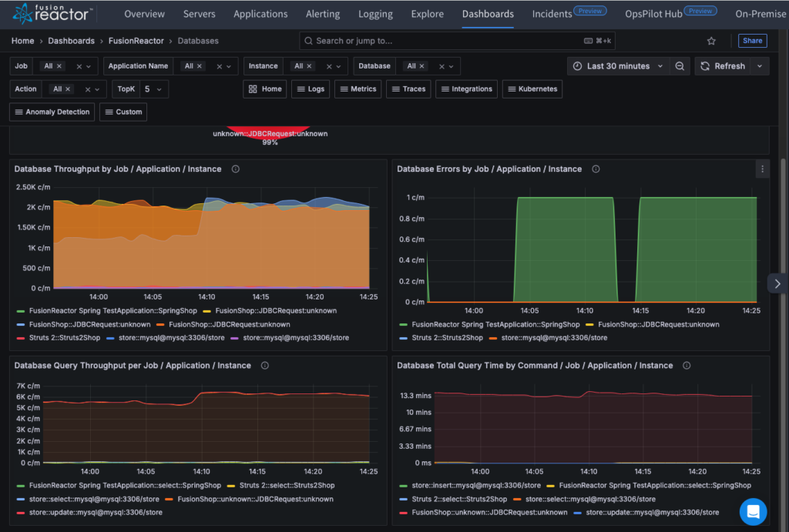The height and width of the screenshot is (532, 789).
Task: Open Database Errors panel three-dot menu
Action: point(762,169)
